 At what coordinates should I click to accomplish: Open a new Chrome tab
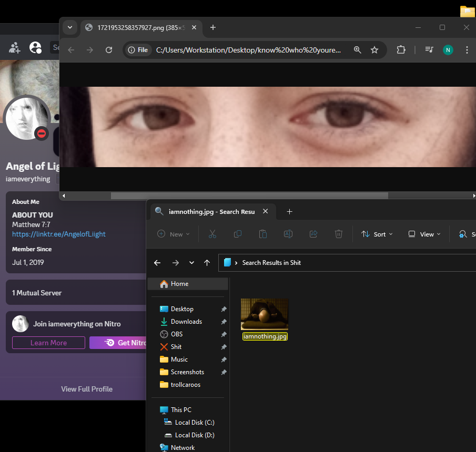[x=212, y=27]
